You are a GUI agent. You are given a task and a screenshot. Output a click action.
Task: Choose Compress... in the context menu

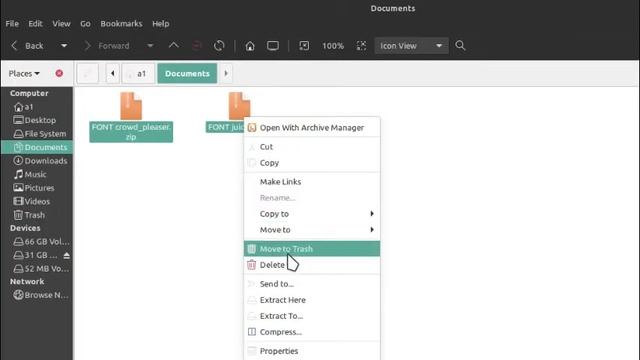tap(312, 332)
